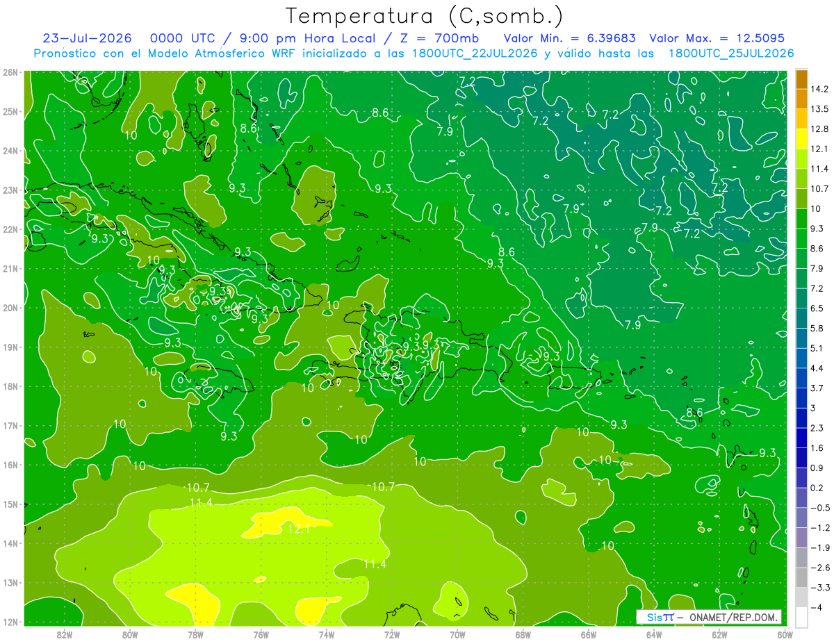Click the 'SisTT' logo text
The width and height of the screenshot is (834, 644).
click(660, 617)
